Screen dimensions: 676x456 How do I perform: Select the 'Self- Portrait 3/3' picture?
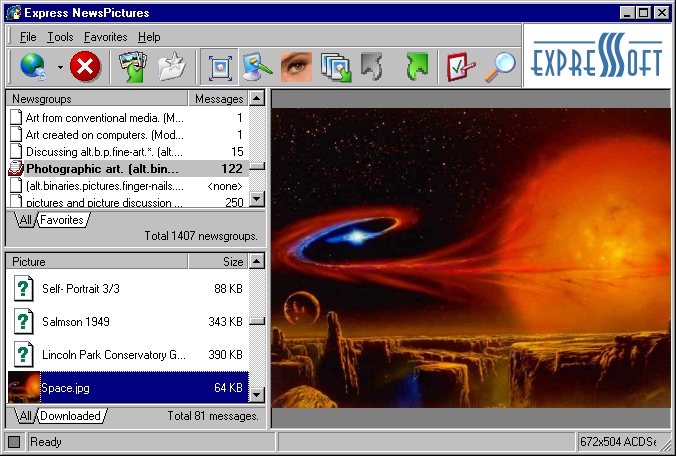pos(128,288)
